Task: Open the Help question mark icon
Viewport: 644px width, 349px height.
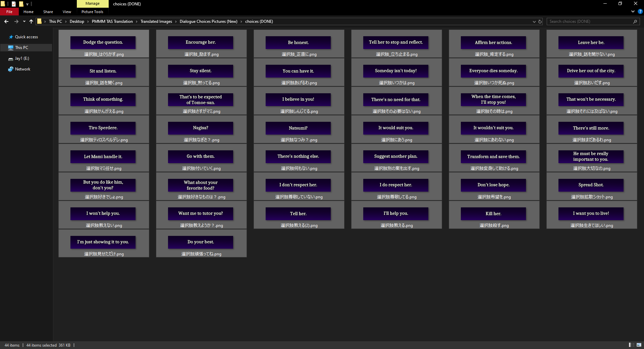Action: tap(640, 11)
